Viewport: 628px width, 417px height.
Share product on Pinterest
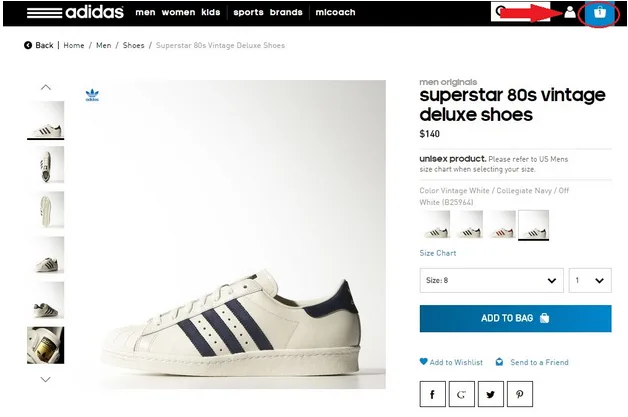[519, 395]
